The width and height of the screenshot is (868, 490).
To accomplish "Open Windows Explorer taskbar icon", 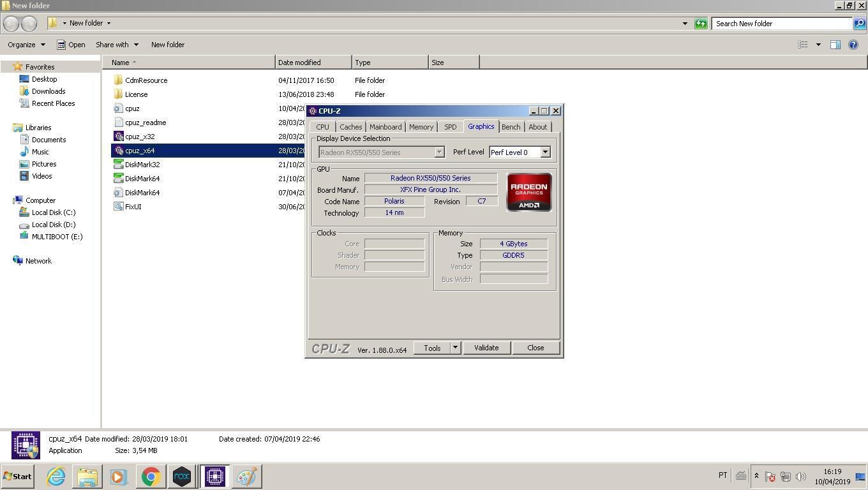I will [x=87, y=477].
